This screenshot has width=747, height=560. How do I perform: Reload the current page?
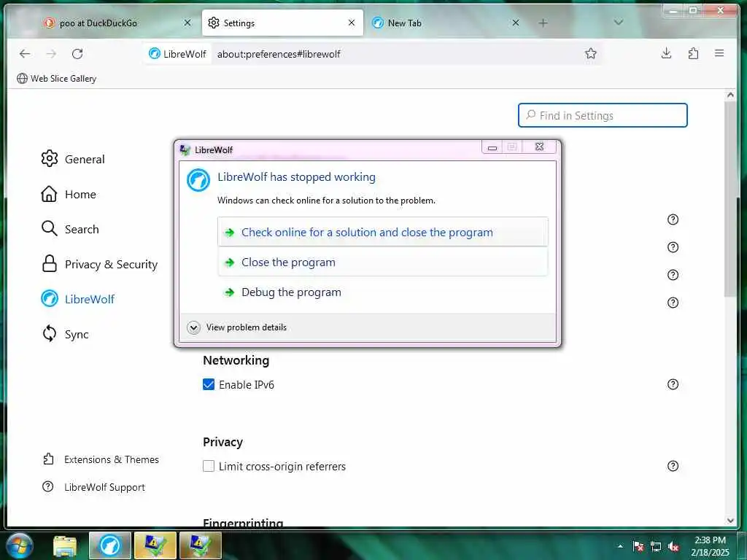[77, 54]
